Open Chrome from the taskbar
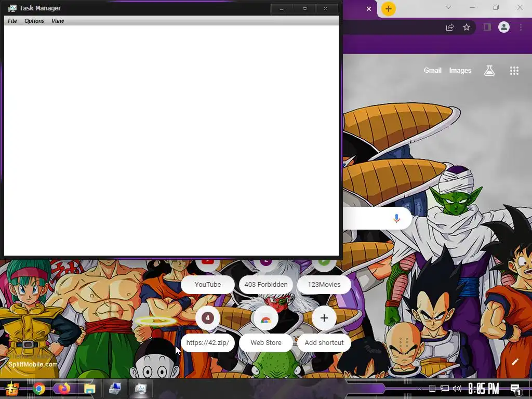 38,389
